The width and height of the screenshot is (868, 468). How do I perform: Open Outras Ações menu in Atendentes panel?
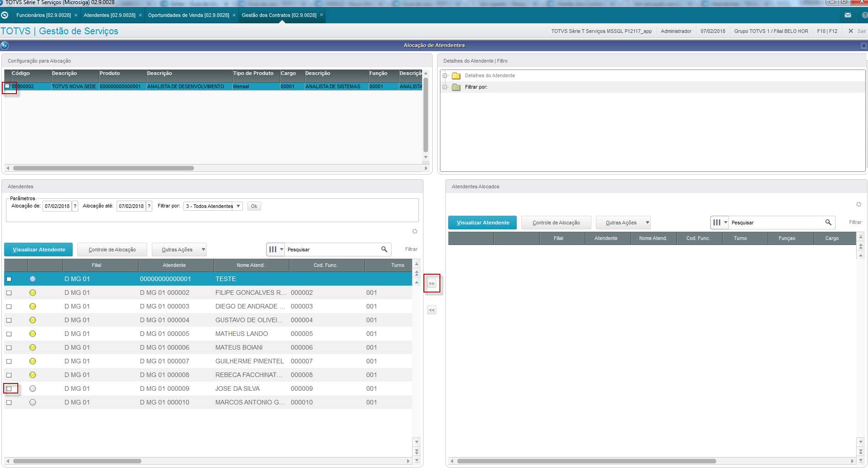click(x=179, y=250)
